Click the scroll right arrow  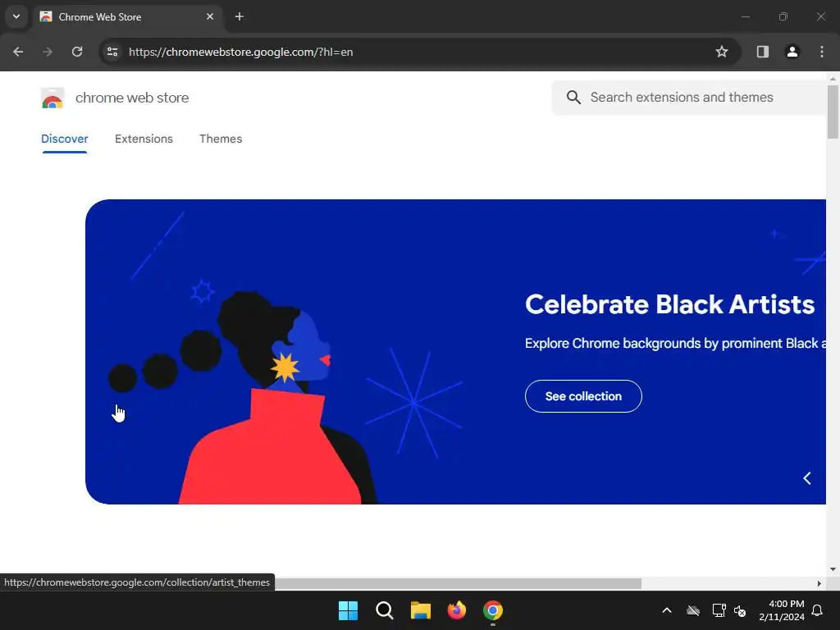(819, 583)
